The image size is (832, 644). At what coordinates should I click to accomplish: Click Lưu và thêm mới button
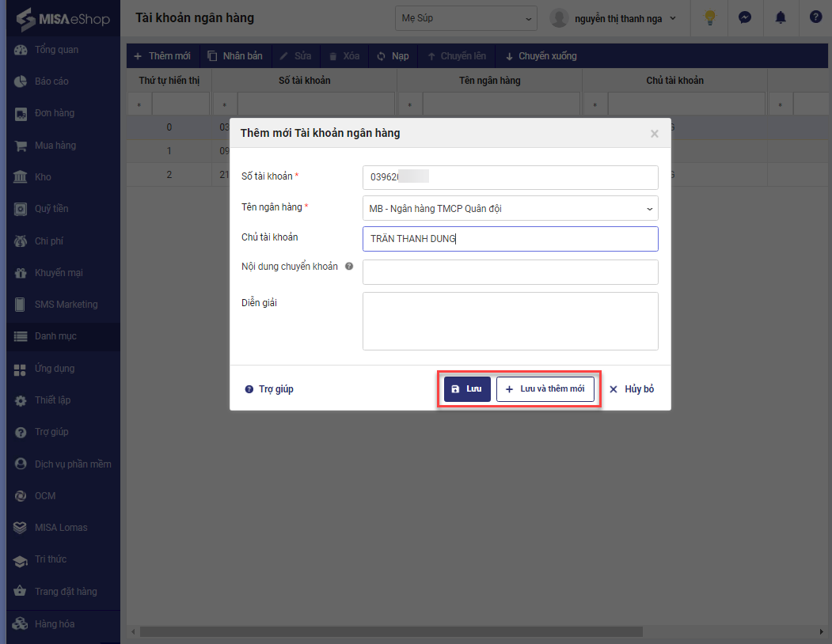545,388
